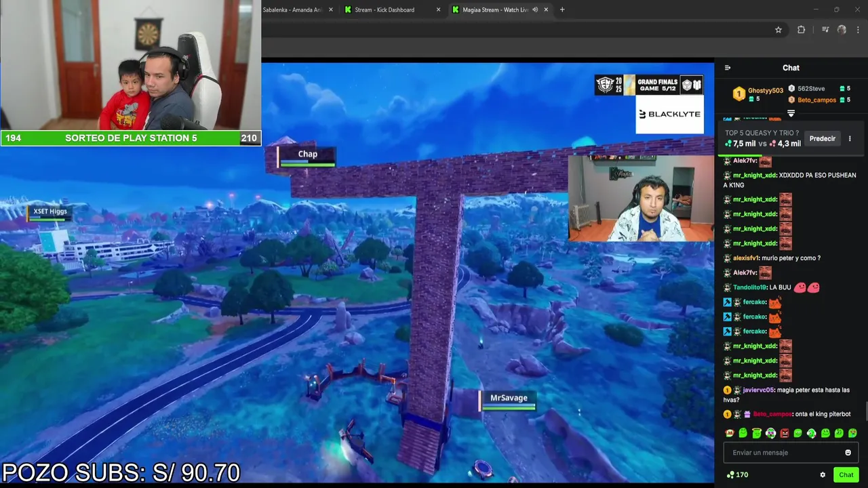868x488 pixels.
Task: Click the Predecir button
Action: pos(822,138)
